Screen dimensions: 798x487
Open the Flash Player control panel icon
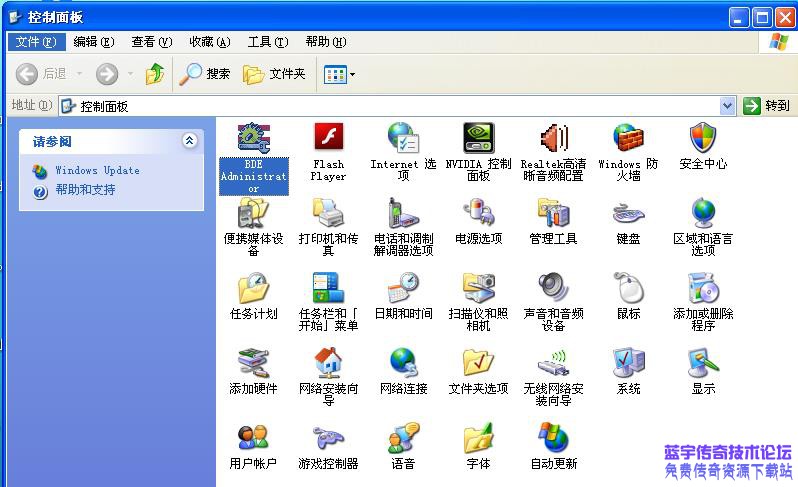click(328, 139)
